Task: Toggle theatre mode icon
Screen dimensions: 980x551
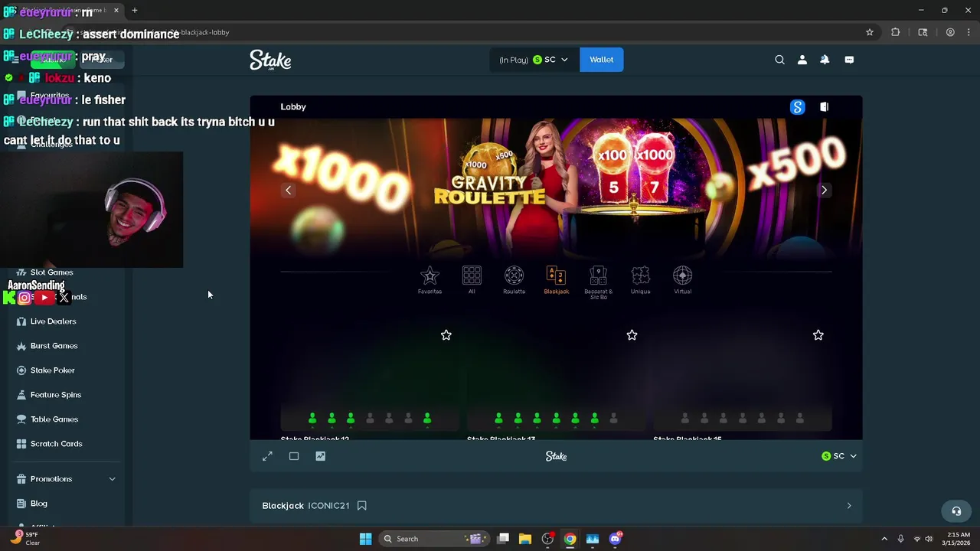Action: click(x=294, y=456)
